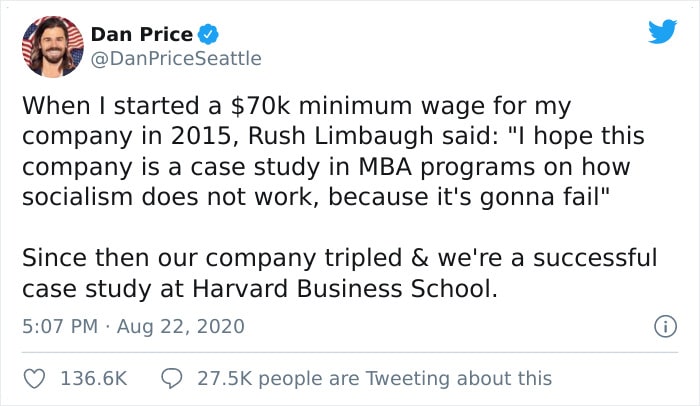Click the Aug 22, 2020 date

tap(181, 326)
